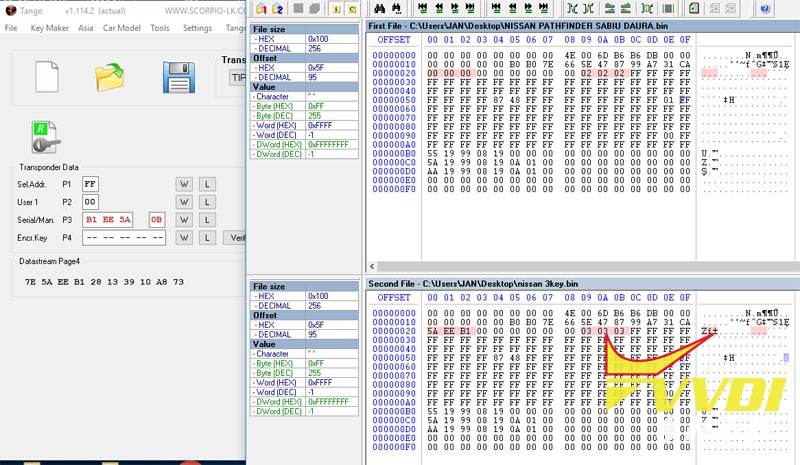
Task: Click the highlighted 5A byte in Second File row 00000020
Action: point(433,331)
